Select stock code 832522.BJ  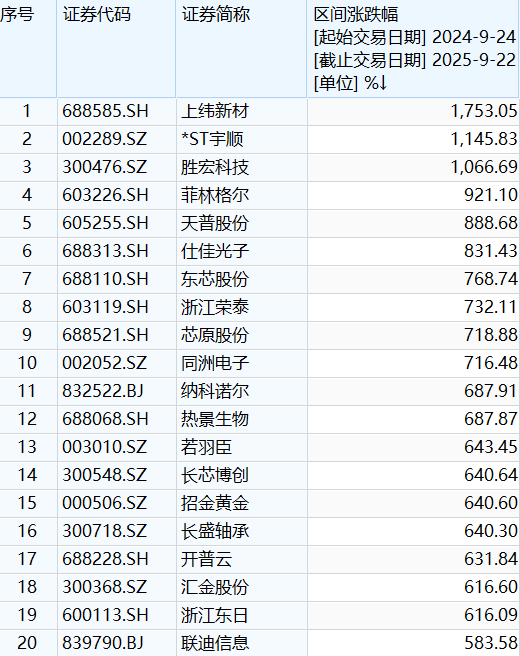point(103,391)
